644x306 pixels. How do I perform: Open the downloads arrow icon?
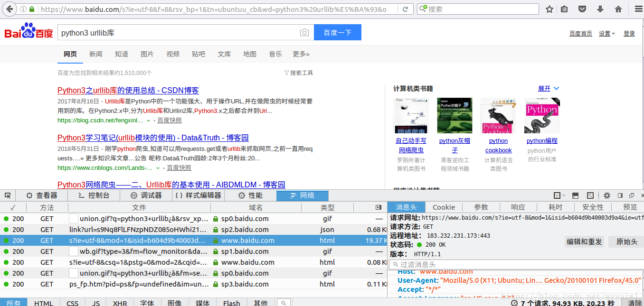click(x=600, y=9)
